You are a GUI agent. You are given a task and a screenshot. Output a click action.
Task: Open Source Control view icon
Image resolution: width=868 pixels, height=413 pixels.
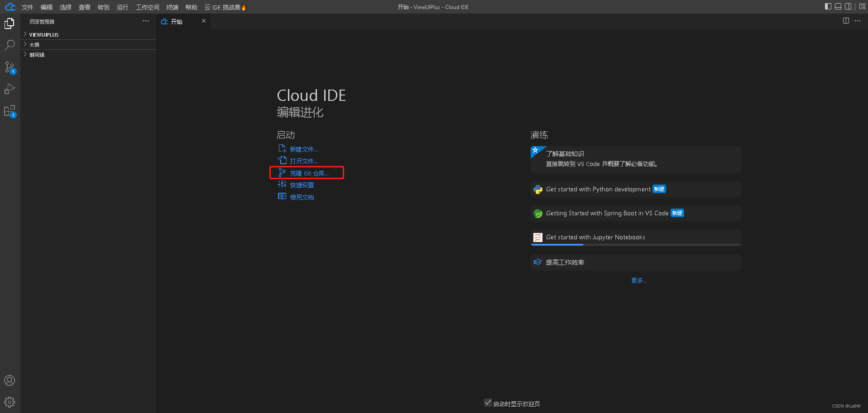click(10, 67)
